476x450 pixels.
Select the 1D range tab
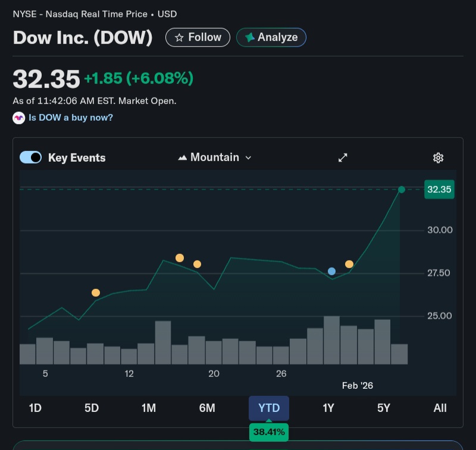pyautogui.click(x=35, y=408)
